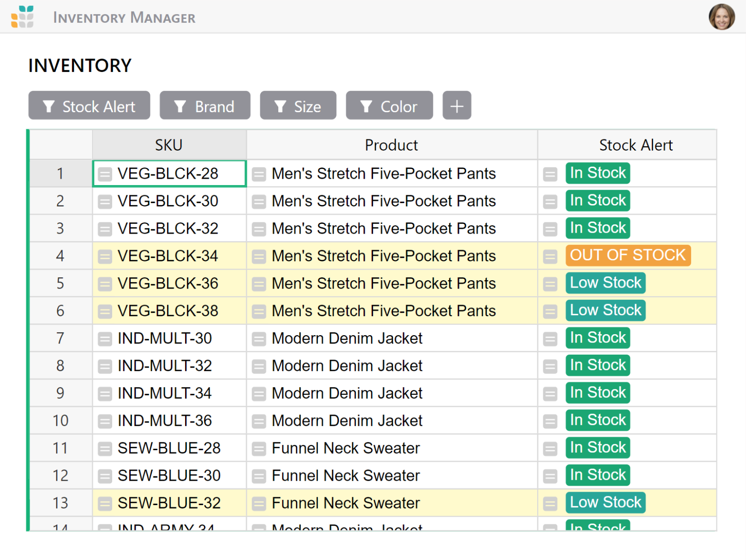Screen dimensions: 746x560
Task: Click the expand icon next to Modern Denim Jacket
Action: (259, 339)
